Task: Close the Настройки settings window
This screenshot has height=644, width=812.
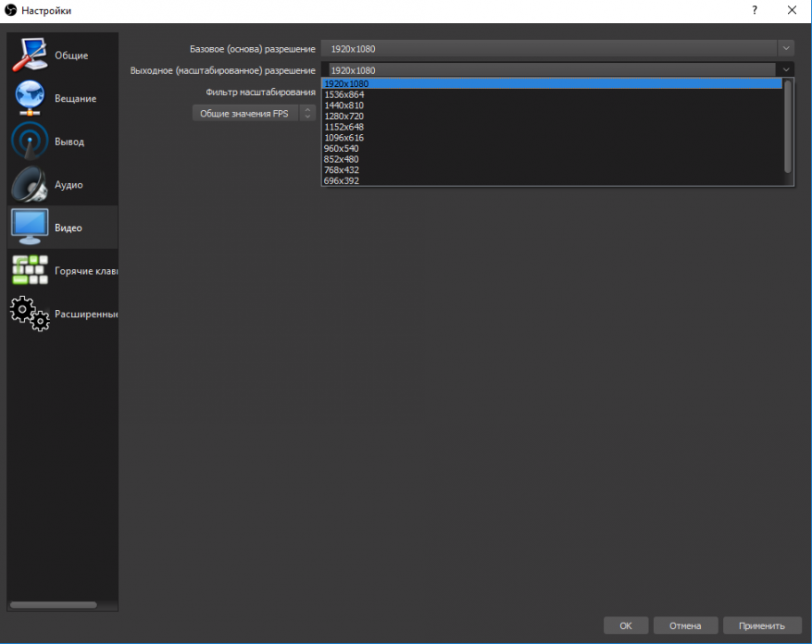Action: (792, 10)
